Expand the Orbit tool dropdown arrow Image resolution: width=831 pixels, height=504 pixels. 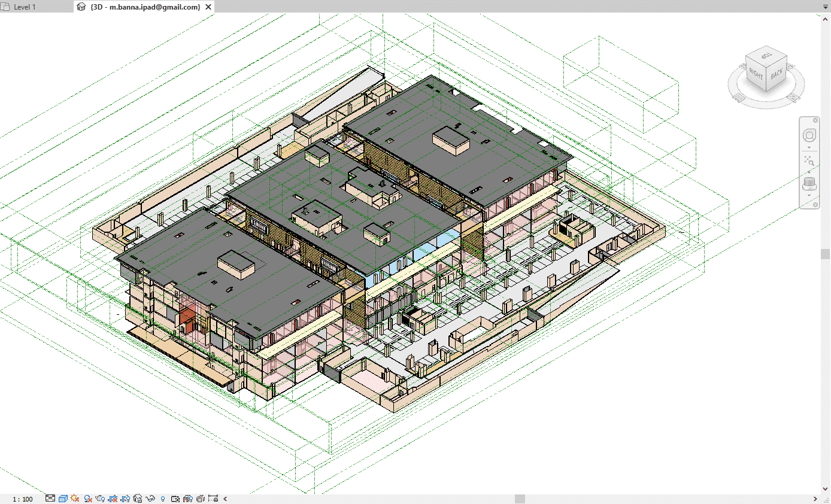[x=809, y=195]
